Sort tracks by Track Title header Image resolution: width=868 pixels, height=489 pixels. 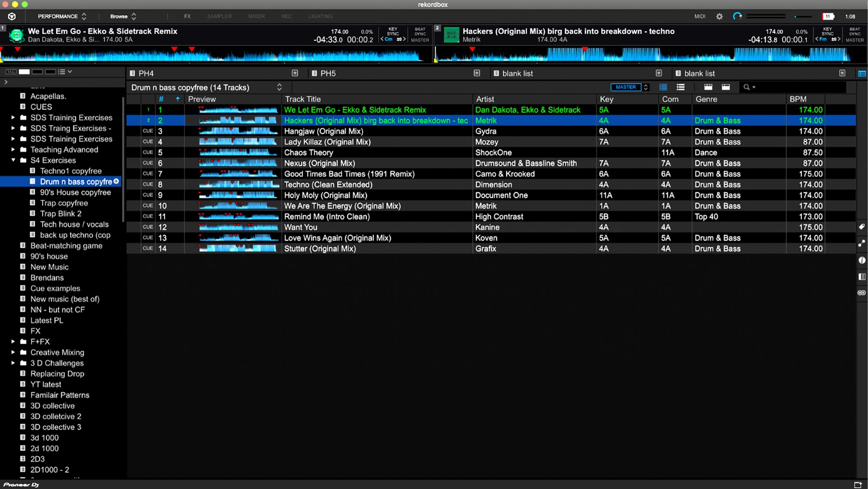377,99
